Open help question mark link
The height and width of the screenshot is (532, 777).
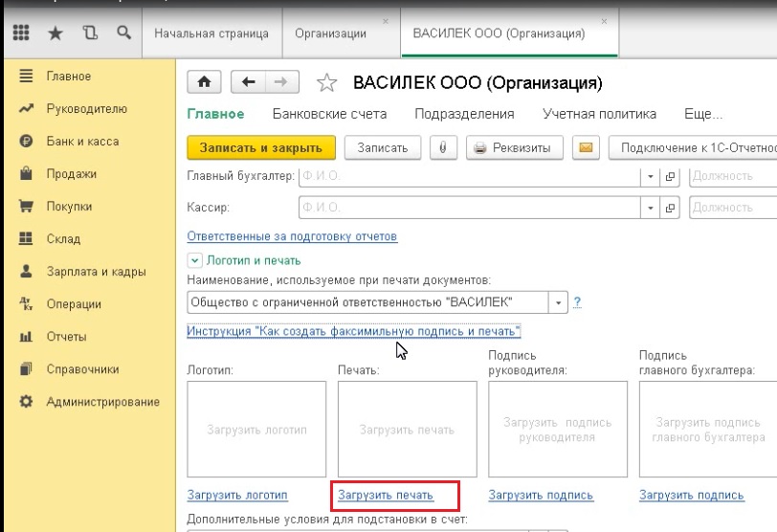click(577, 302)
